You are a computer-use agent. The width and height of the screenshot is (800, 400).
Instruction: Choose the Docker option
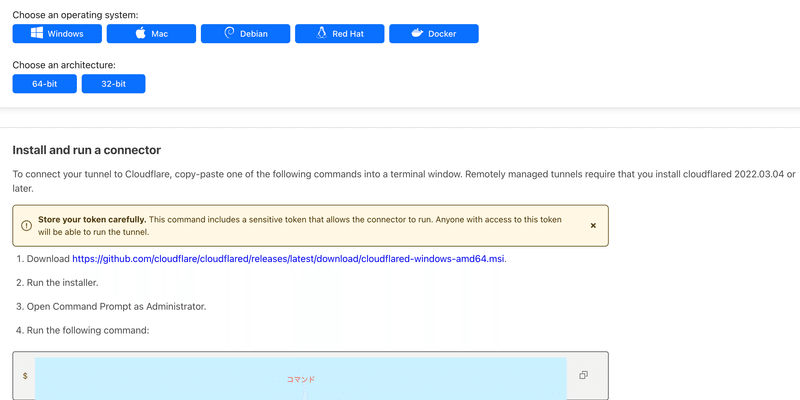pos(434,34)
